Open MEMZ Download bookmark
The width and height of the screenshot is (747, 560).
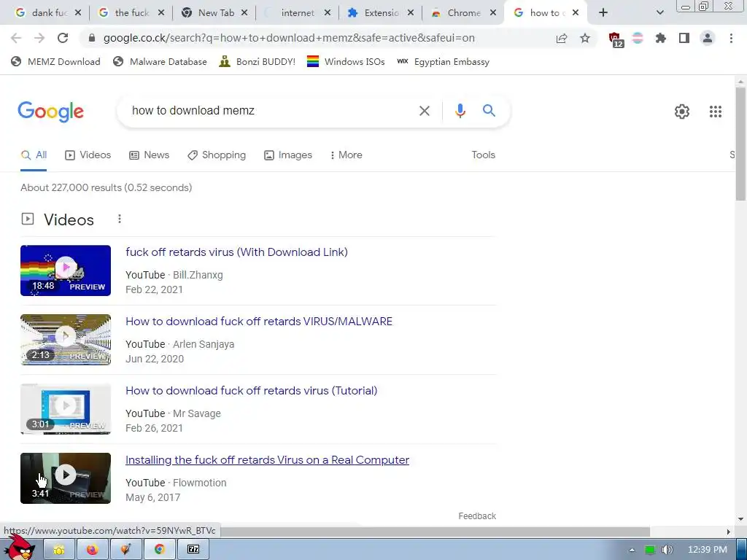(55, 61)
